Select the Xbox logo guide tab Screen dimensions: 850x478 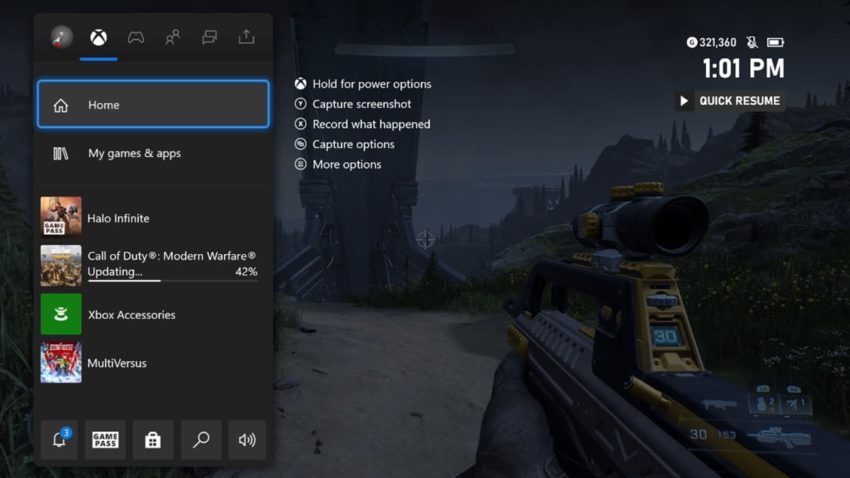98,37
